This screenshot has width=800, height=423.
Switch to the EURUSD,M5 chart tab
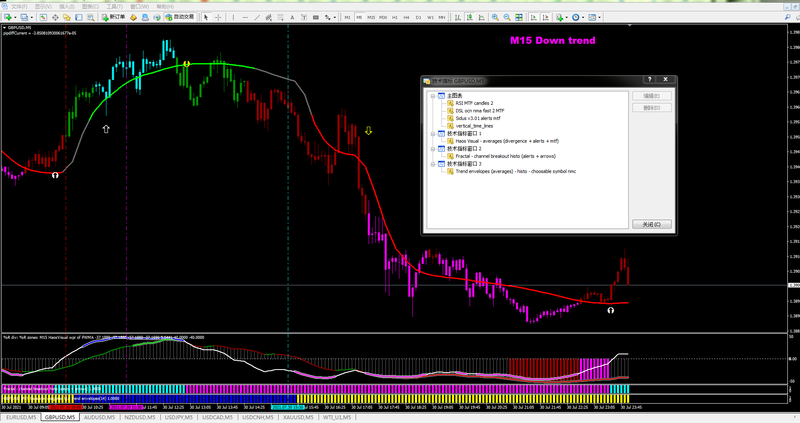point(23,417)
